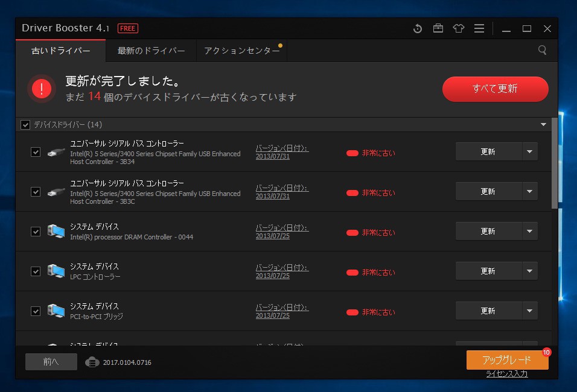Uncheck the DRAM Controller 0044 checkbox
The width and height of the screenshot is (577, 392).
[36, 232]
